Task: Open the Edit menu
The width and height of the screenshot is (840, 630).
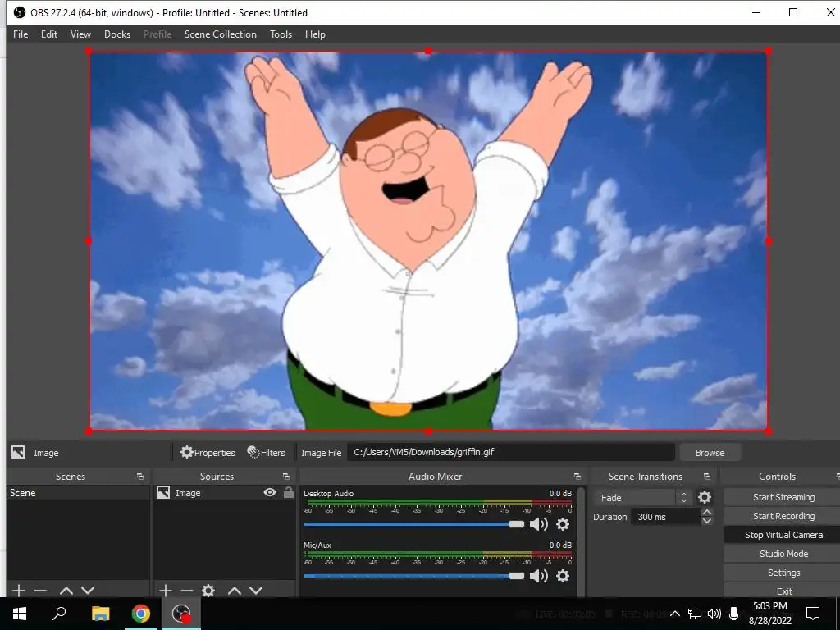Action: click(48, 34)
